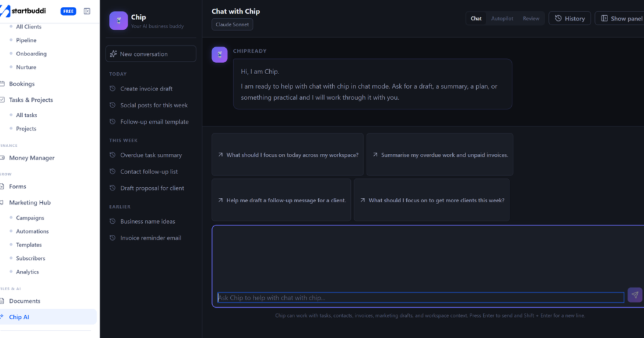Click the startbuddi logo
The image size is (644, 338).
tap(26, 11)
